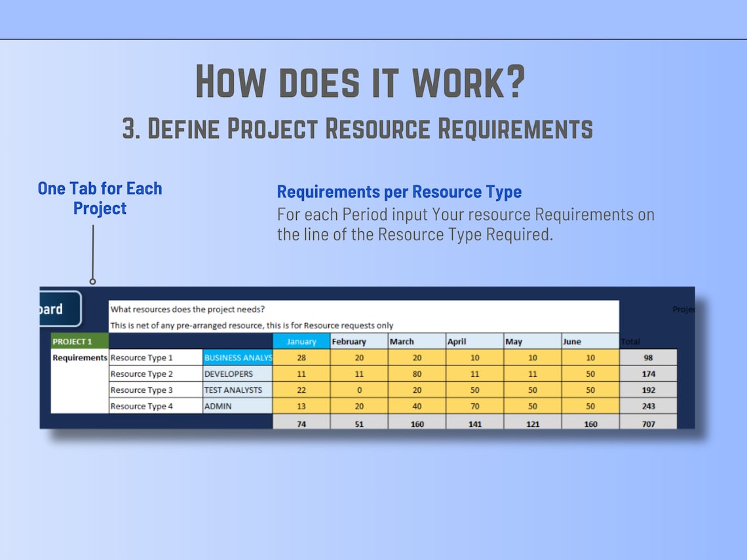This screenshot has width=747, height=560.
Task: Click the January requirement value 28
Action: pyautogui.click(x=301, y=358)
